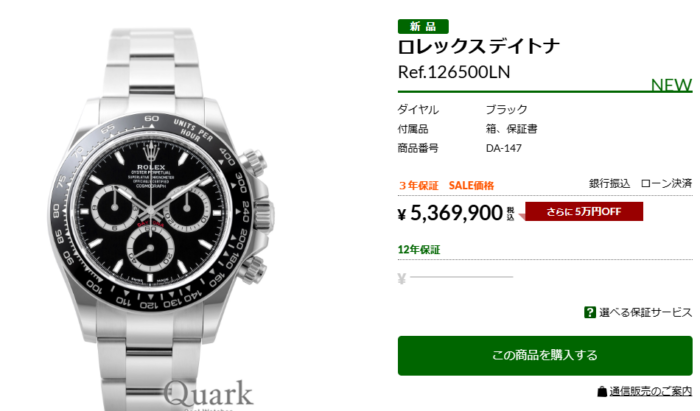Click the DA-147 product number
Viewport: 700px width, 411px height.
click(504, 148)
